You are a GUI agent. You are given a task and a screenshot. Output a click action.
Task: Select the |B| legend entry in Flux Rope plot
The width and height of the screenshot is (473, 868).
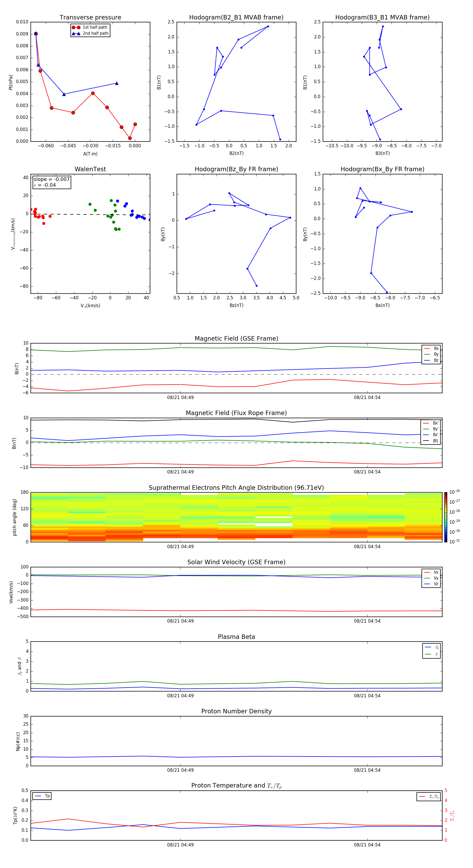431,441
